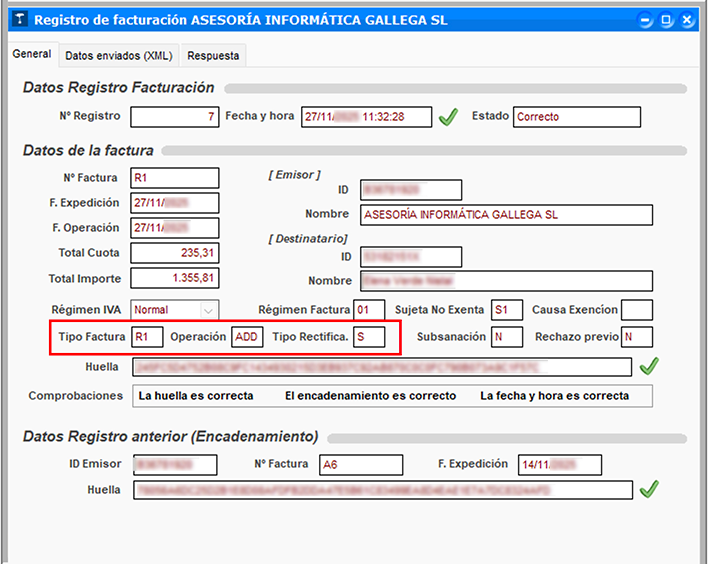This screenshot has height=564, width=708.
Task: Open the Respuesta tab
Action: 213,56
